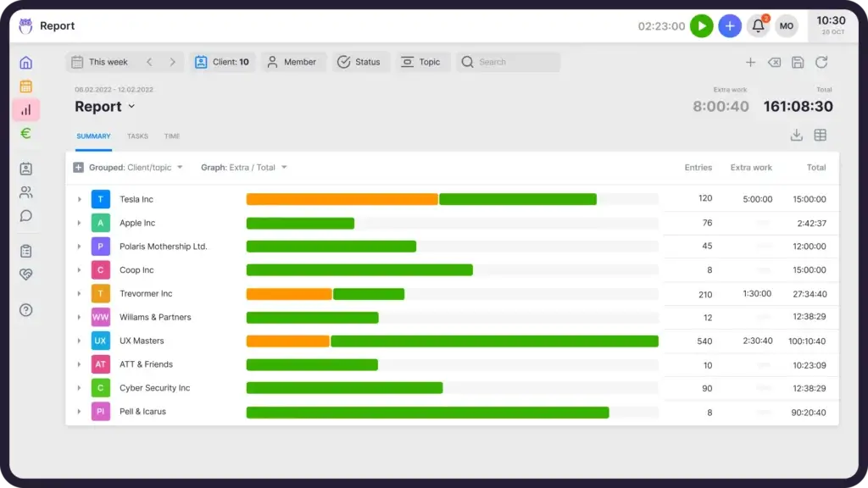Viewport: 868px width, 488px height.
Task: Click the UX Masters green total bar
Action: tap(494, 341)
